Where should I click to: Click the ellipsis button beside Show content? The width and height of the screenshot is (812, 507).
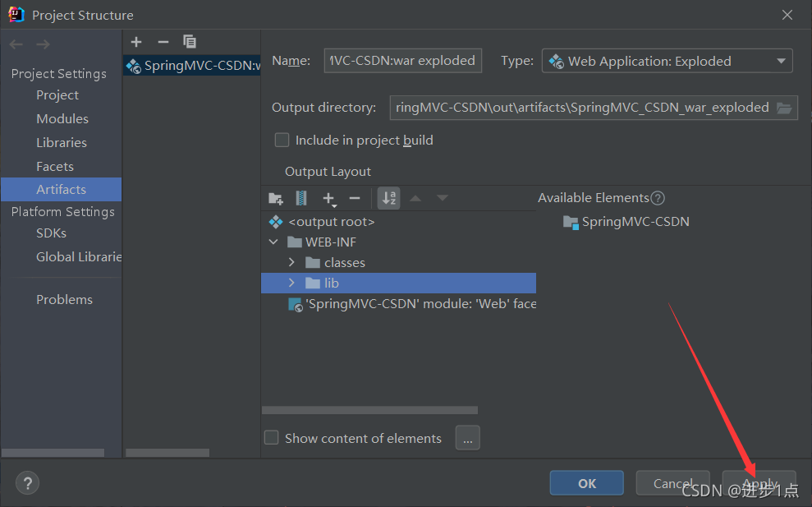(468, 438)
